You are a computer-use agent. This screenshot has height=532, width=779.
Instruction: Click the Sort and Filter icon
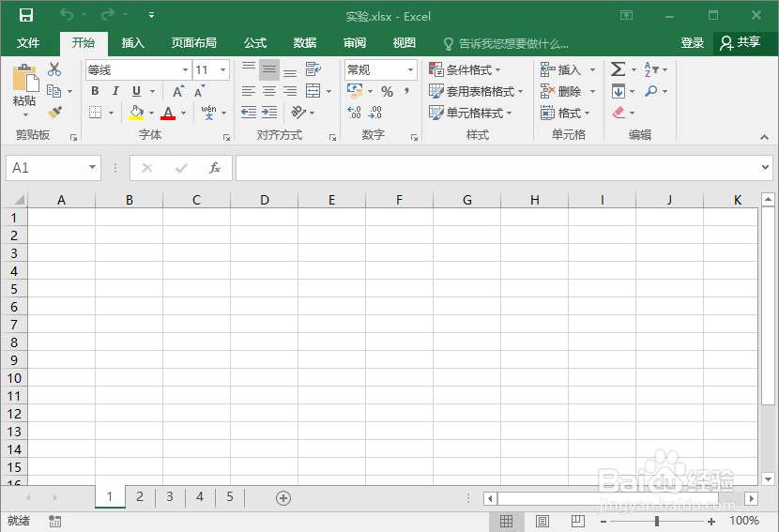pos(651,69)
